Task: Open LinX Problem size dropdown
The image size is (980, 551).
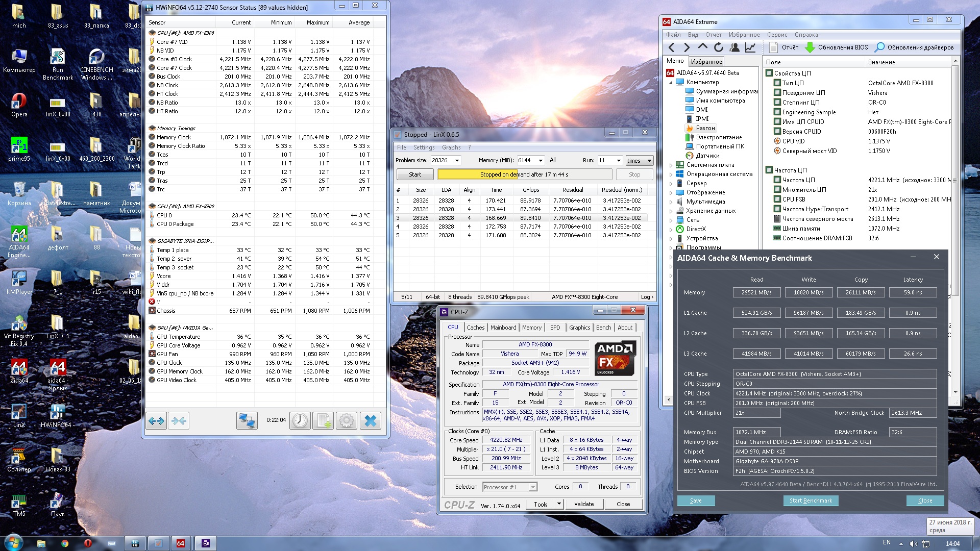Action: 457,160
